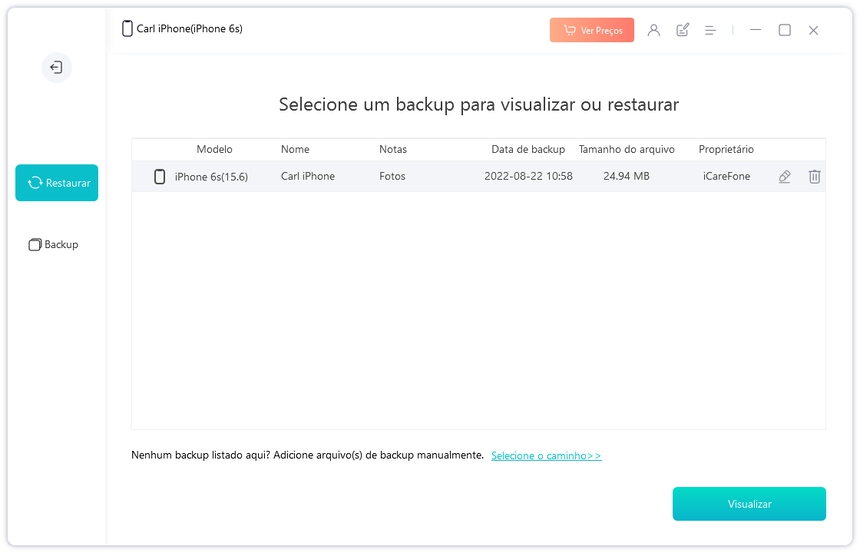Click the Tamanho do arquivo column header

click(x=626, y=149)
